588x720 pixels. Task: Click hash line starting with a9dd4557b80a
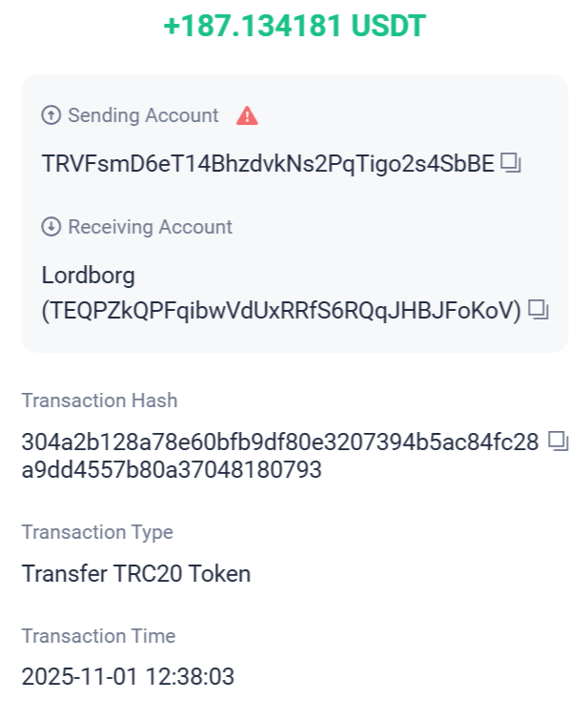(x=172, y=469)
